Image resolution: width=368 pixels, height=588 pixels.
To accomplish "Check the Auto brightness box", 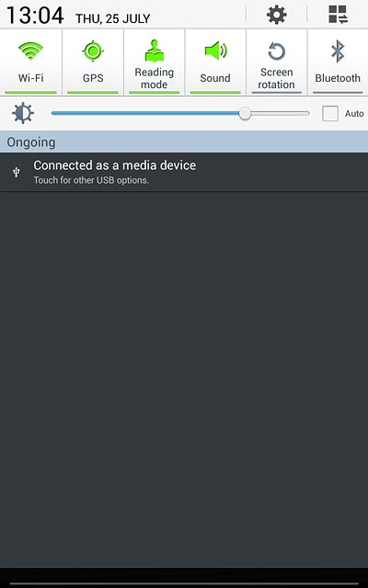I will 330,114.
